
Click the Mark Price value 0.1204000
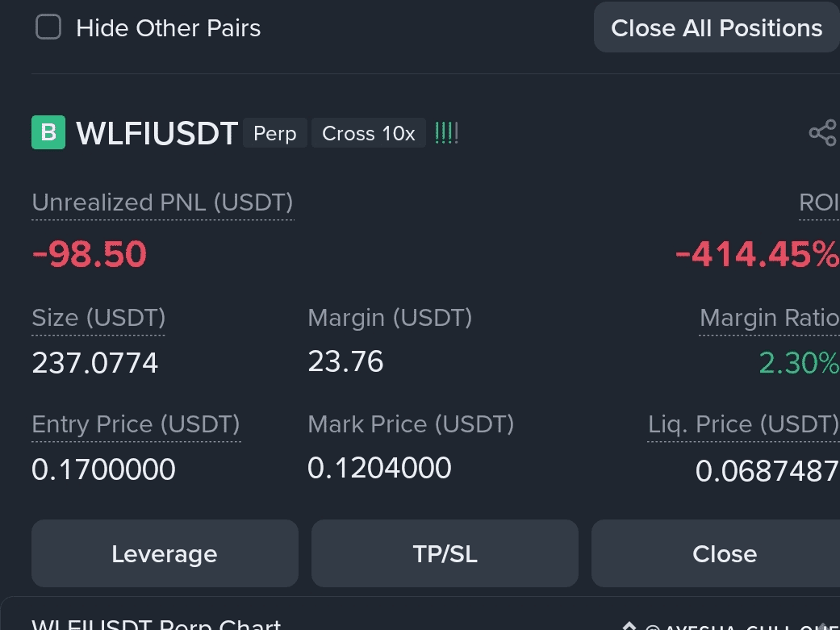pos(379,467)
